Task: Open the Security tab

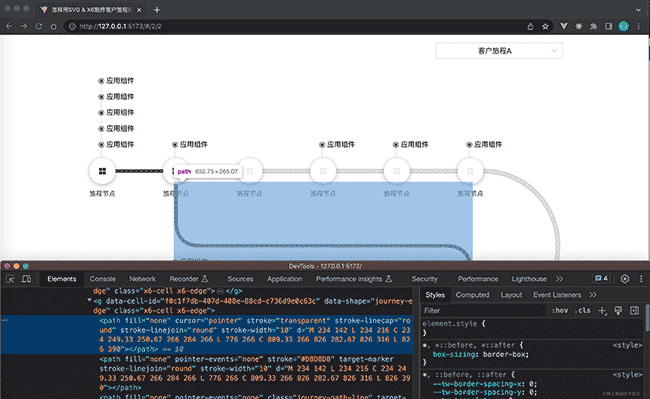Action: pyautogui.click(x=424, y=279)
